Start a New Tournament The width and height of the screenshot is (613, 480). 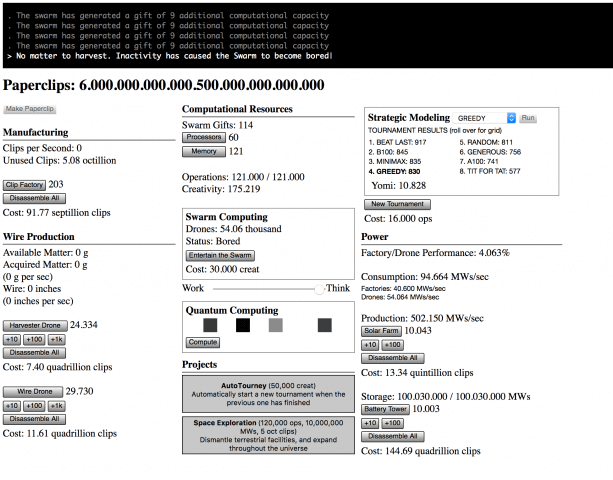[x=399, y=203]
